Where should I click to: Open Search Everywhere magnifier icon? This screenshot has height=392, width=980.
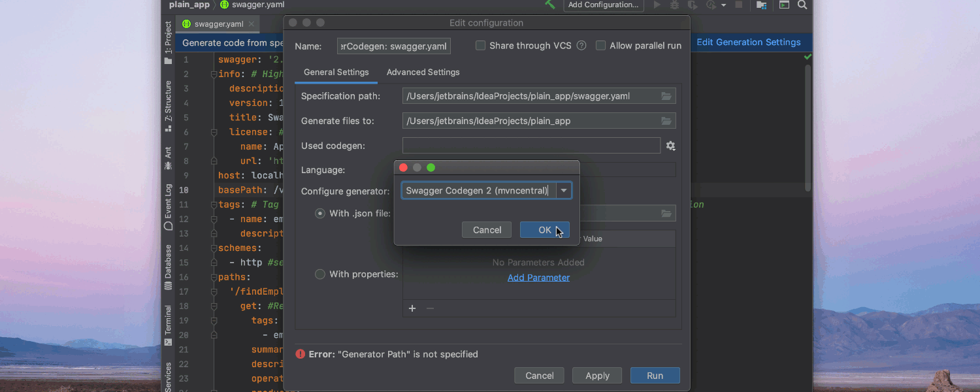point(802,5)
